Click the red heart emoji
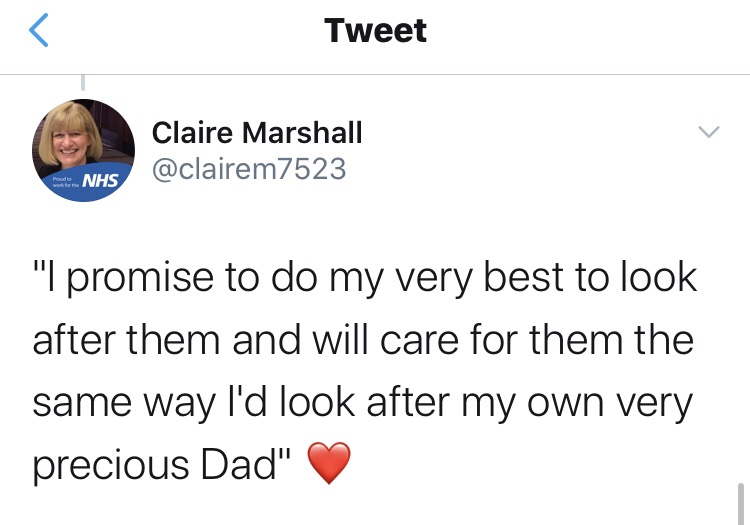This screenshot has height=525, width=750. pyautogui.click(x=327, y=463)
